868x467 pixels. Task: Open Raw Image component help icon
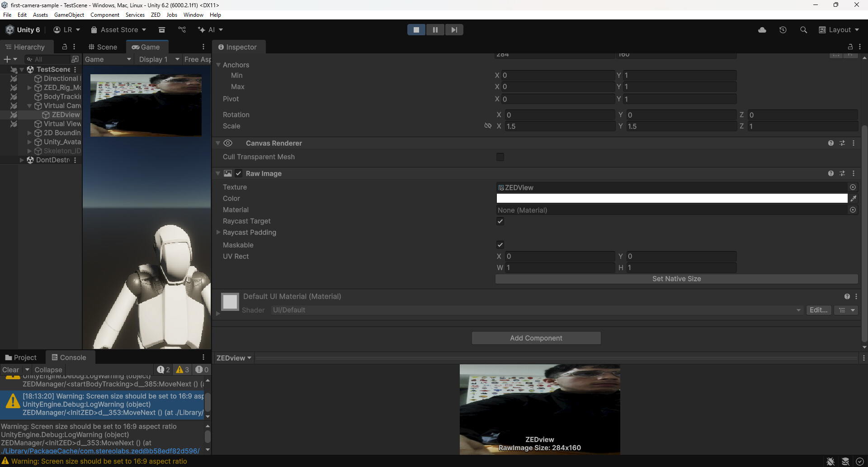[x=831, y=174]
